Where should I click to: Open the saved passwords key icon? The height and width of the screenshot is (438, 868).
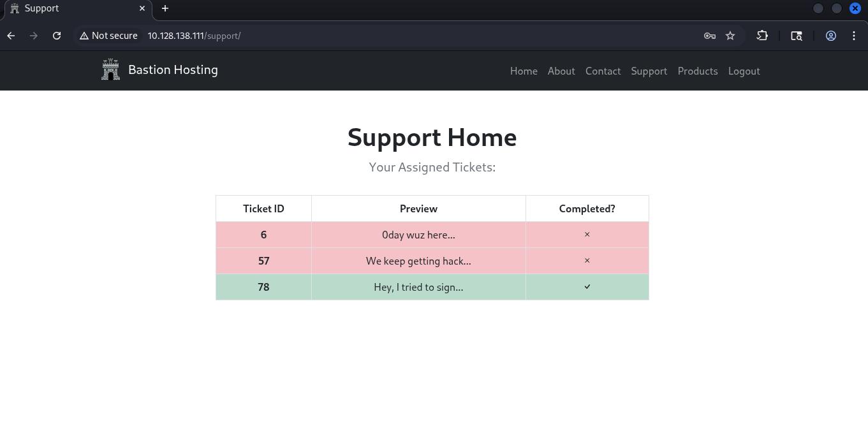coord(709,36)
